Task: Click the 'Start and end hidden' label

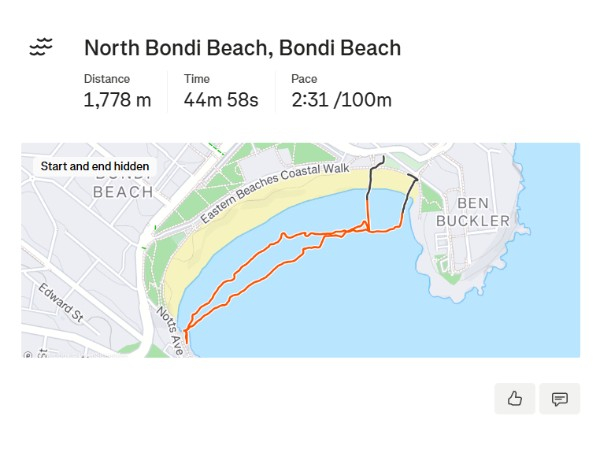Action: tap(95, 166)
